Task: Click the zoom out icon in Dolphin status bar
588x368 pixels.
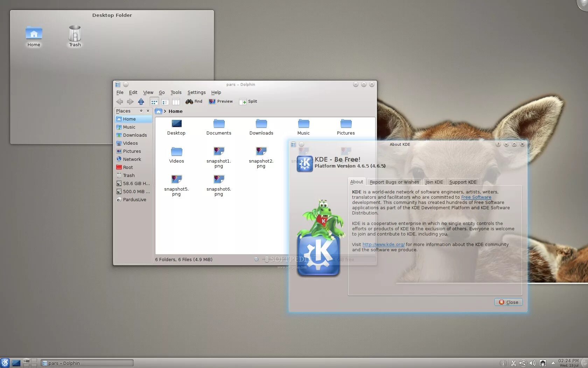Action: tap(256, 259)
